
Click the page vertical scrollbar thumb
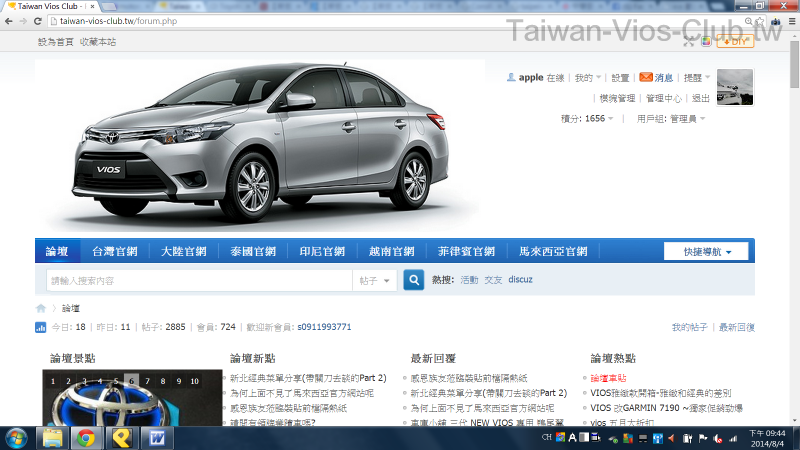click(x=794, y=64)
